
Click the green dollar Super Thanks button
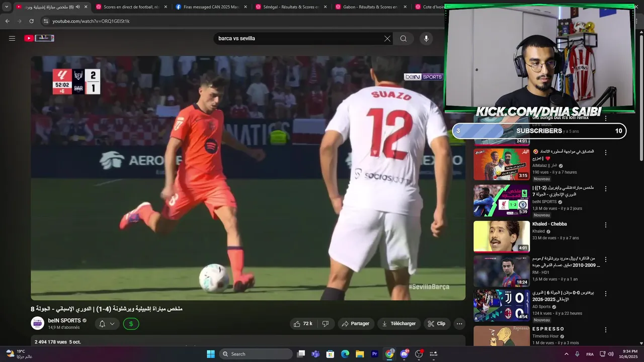click(x=131, y=324)
